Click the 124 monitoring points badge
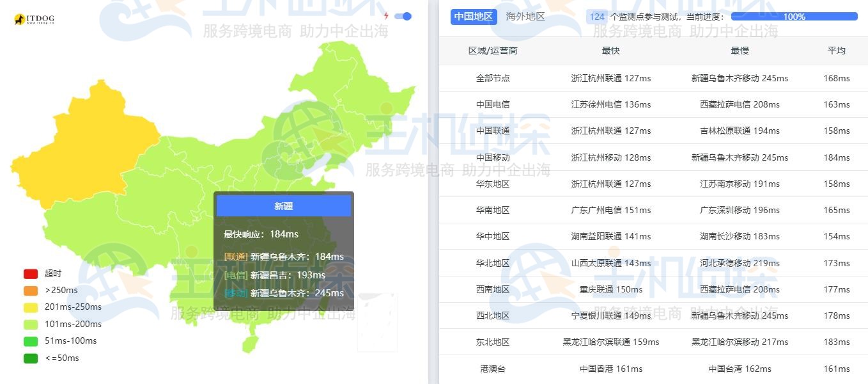This screenshot has height=384, width=868. pyautogui.click(x=597, y=16)
